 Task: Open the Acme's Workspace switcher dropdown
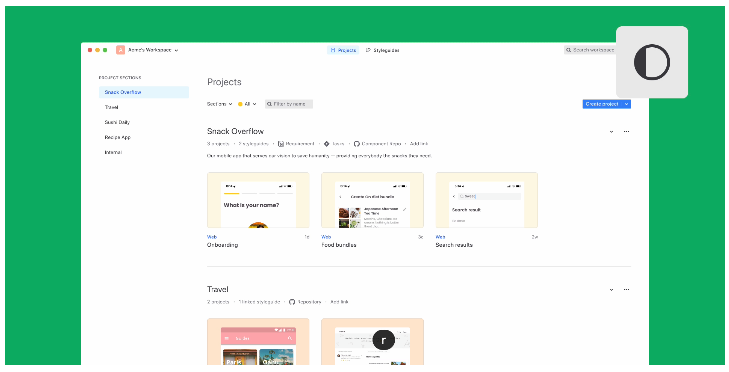coord(147,50)
